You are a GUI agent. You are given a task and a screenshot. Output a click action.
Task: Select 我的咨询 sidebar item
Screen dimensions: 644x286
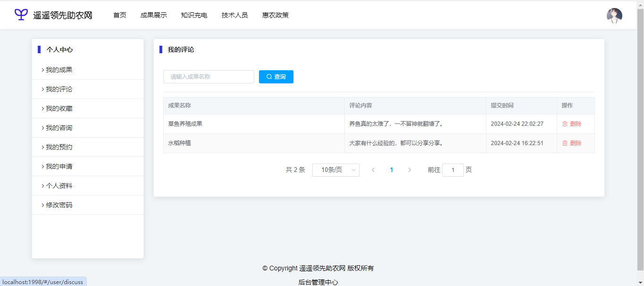[59, 128]
